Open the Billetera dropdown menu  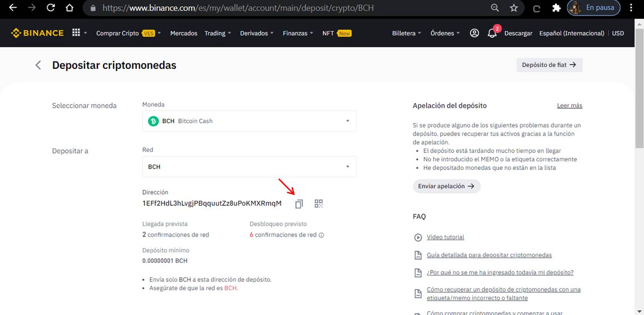click(407, 33)
